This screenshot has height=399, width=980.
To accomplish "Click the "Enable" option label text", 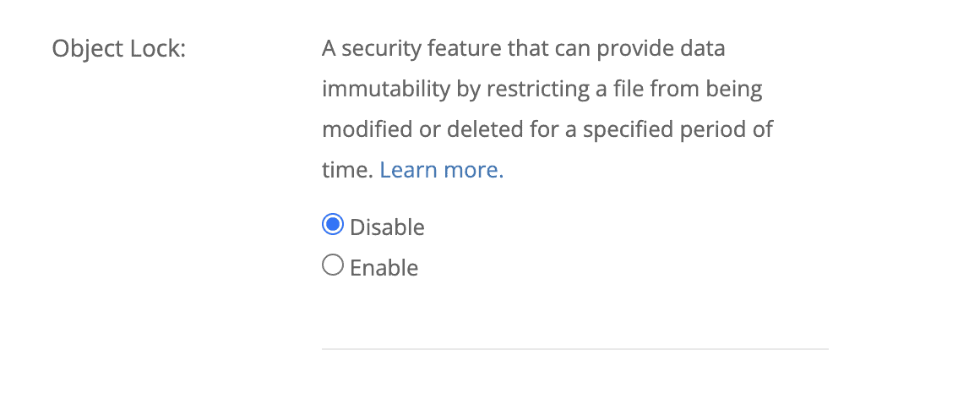I will (384, 268).
